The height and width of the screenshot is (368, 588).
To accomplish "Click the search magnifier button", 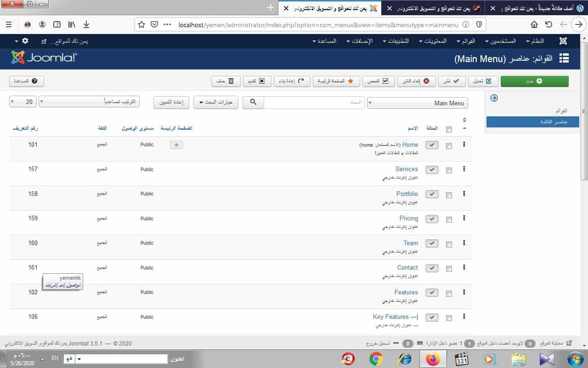I will click(x=253, y=103).
